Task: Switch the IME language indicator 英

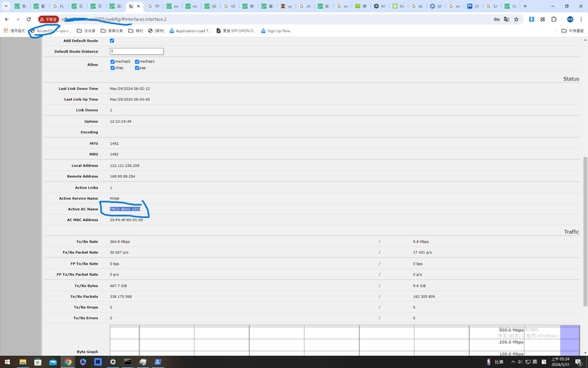Action: tap(534, 362)
